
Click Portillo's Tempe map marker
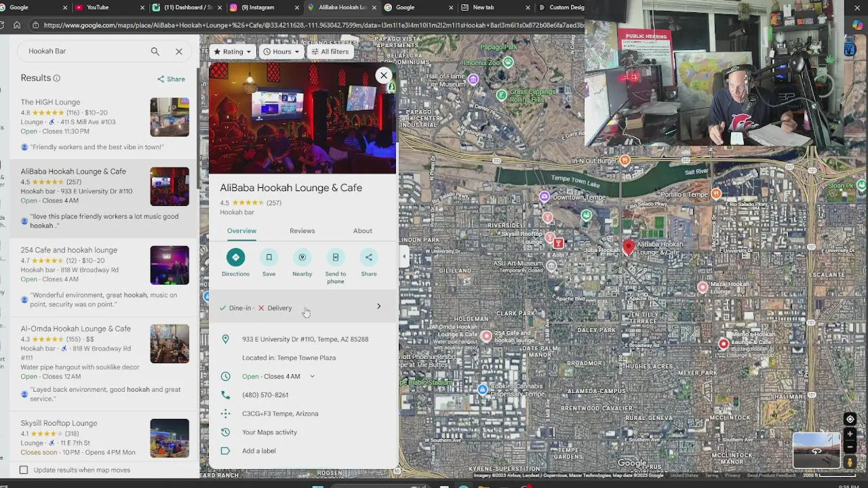tap(716, 194)
